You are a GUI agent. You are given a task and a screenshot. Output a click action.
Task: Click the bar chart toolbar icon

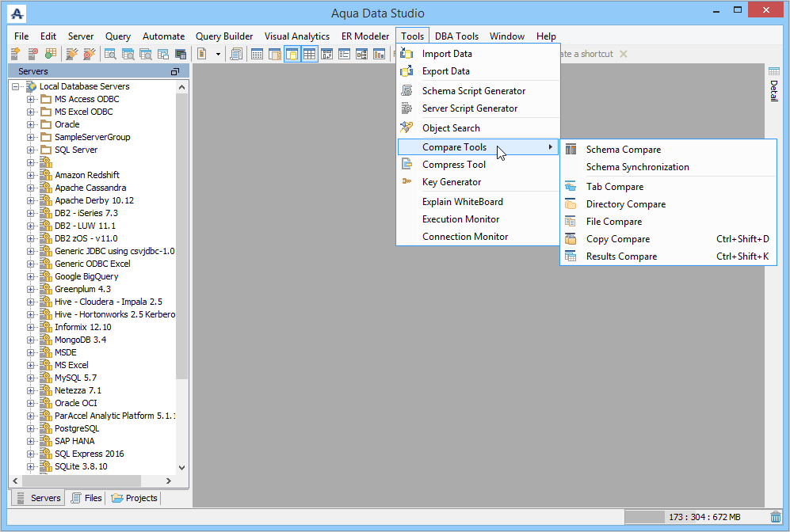coord(380,54)
